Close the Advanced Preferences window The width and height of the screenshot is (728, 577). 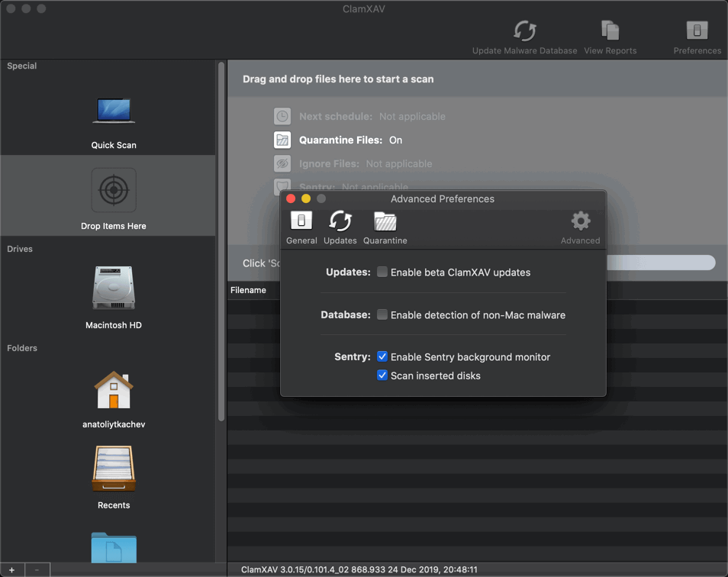(x=291, y=198)
